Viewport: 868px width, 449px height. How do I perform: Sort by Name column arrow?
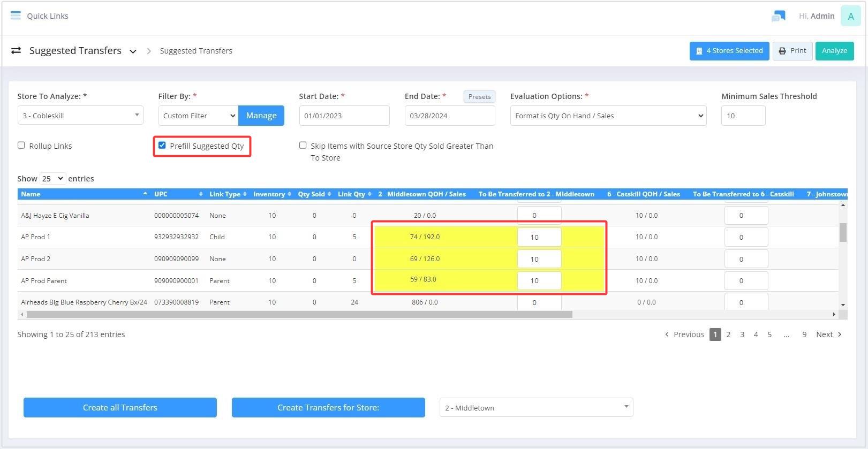coord(145,194)
